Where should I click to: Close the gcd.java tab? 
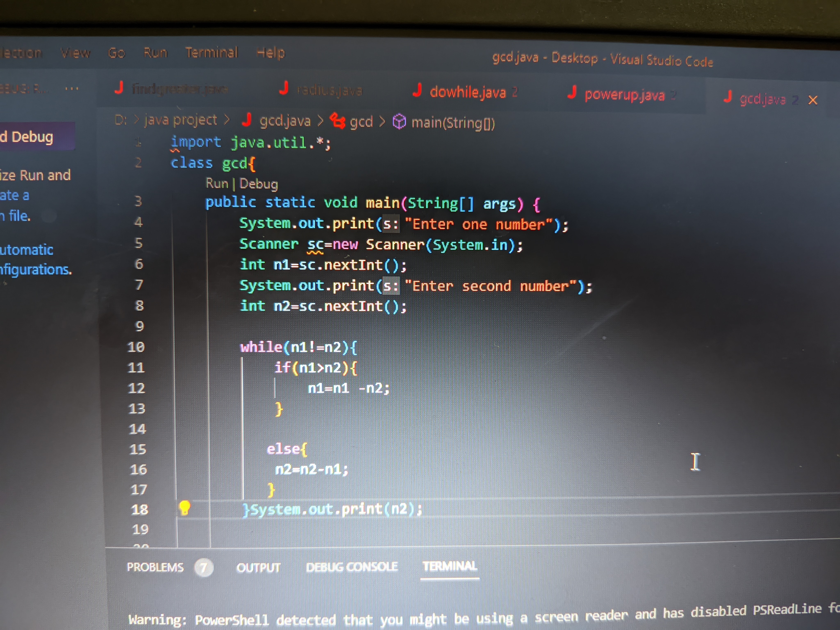tap(813, 100)
